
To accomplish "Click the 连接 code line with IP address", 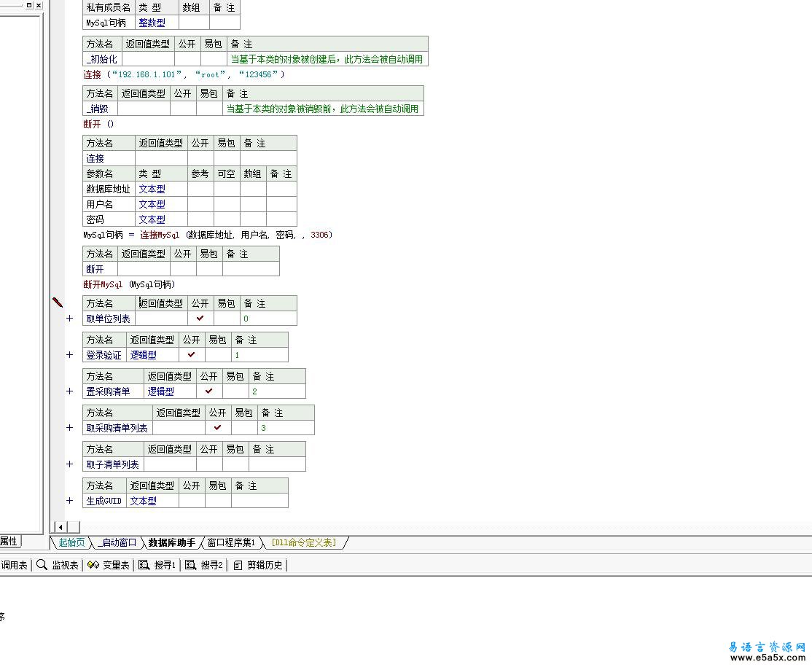I will click(184, 74).
